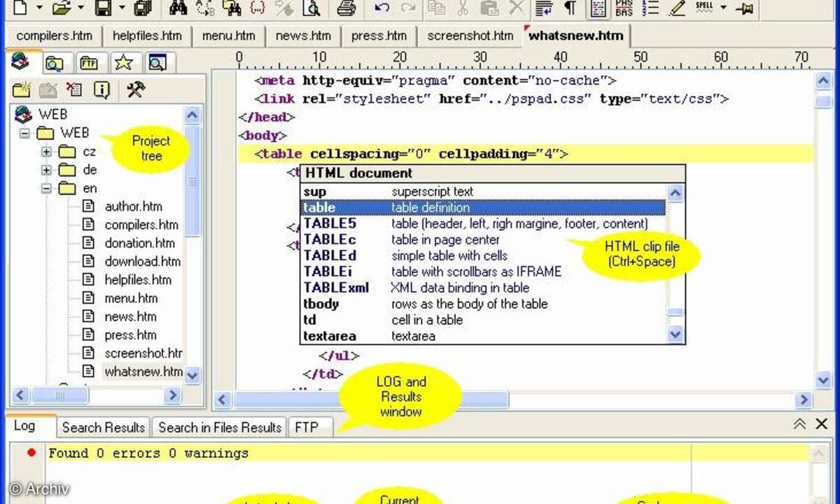Select the file explorer panel tab
The image size is (840, 504).
click(54, 64)
